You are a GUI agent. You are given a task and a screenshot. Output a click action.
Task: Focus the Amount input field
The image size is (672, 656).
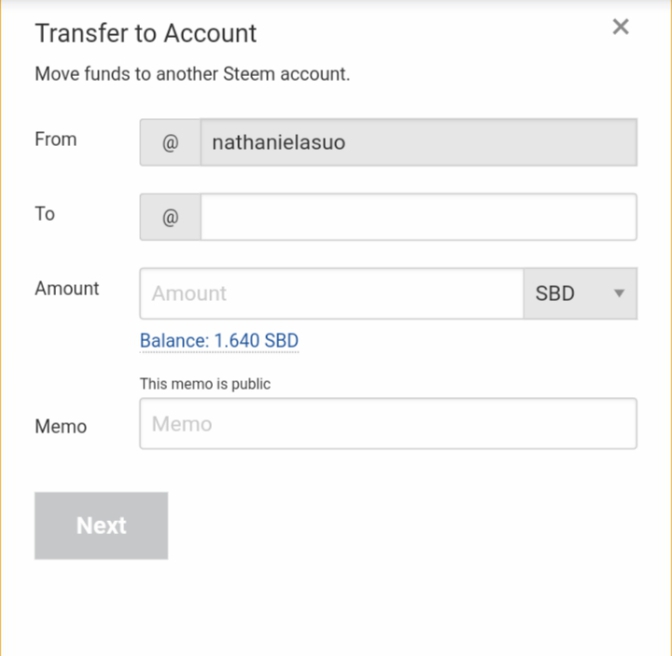pos(331,293)
